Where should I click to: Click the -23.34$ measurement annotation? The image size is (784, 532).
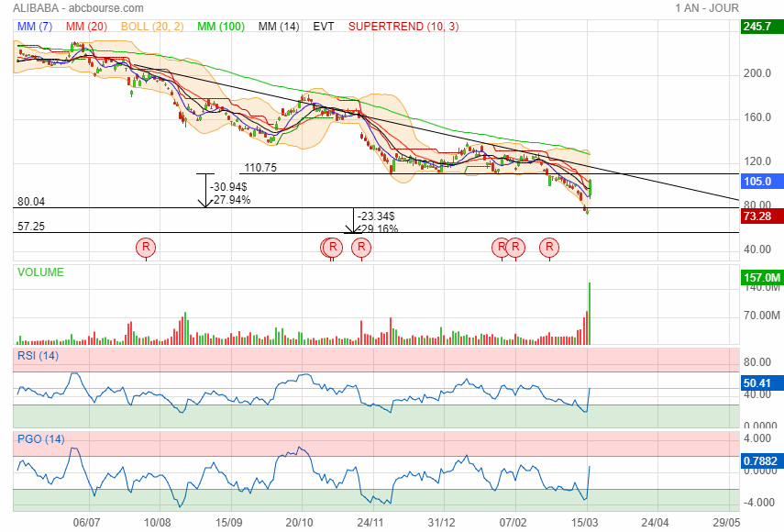376,216
